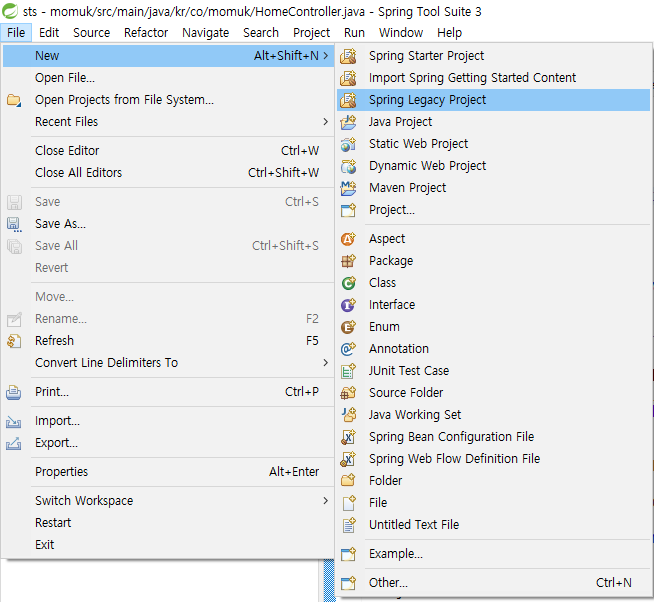
Task: Click the Refresh icon in File menu
Action: [x=14, y=341]
